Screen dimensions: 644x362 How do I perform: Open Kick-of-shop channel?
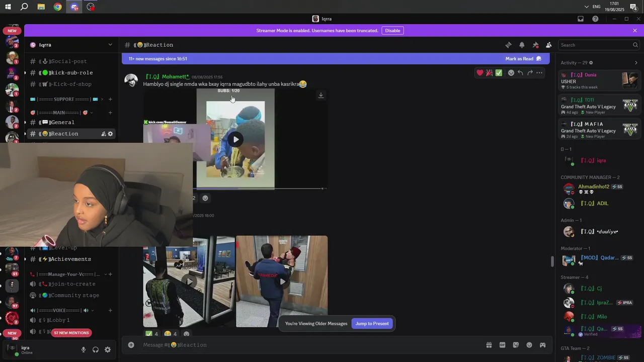(x=71, y=84)
